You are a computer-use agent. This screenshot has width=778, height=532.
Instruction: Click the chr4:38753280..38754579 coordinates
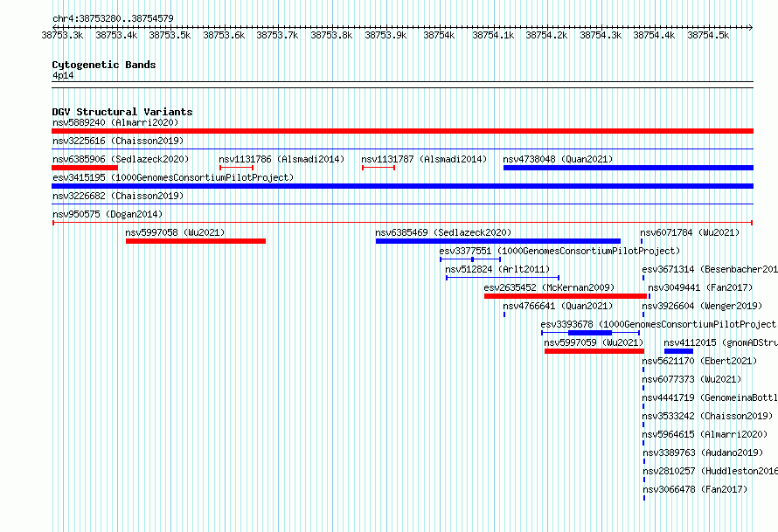[x=113, y=18]
